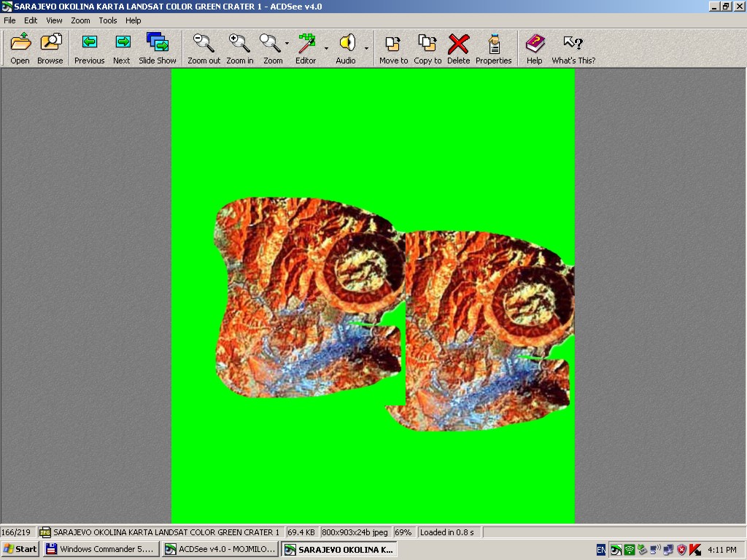
Task: Go to the Previous image
Action: click(89, 49)
